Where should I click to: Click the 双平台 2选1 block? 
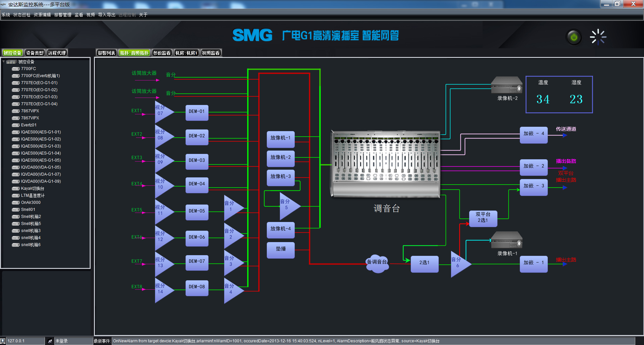(483, 219)
